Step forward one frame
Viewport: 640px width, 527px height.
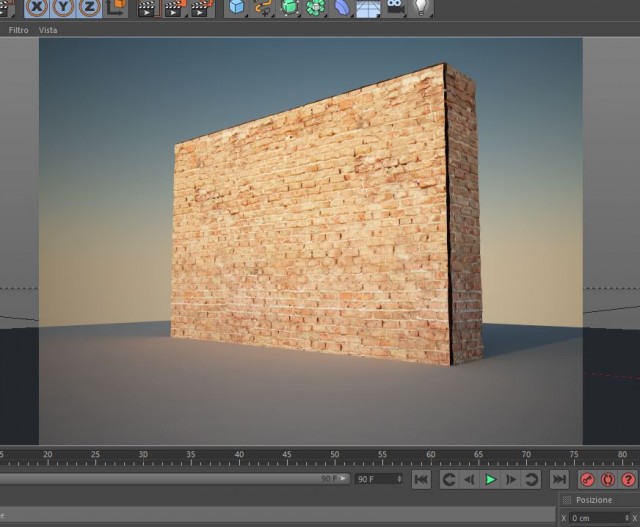[511, 480]
